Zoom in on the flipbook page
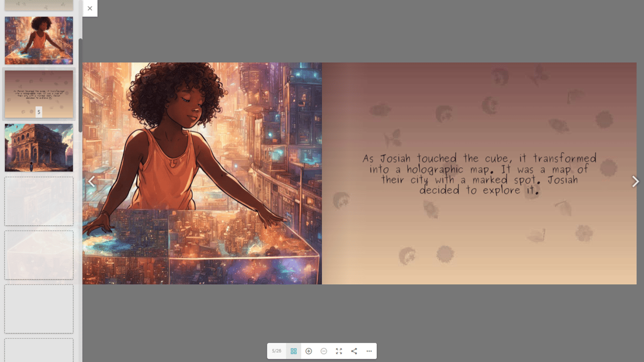This screenshot has width=644, height=362. [309, 351]
